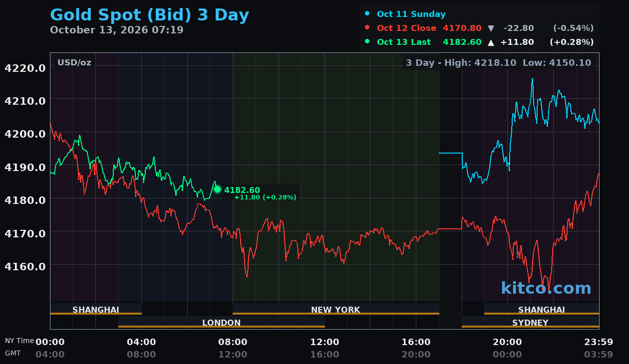Click the 4182.60 price tooltip on chart

click(242, 190)
